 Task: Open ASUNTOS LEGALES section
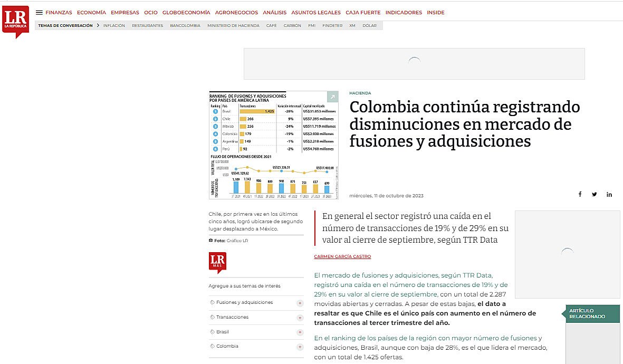(x=316, y=13)
